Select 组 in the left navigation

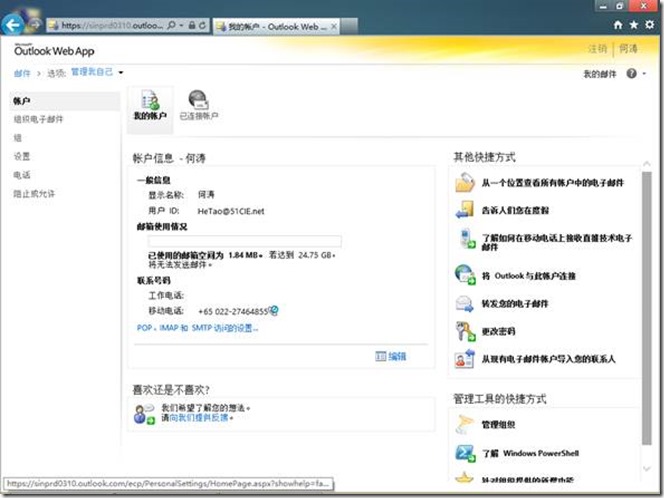[x=17, y=138]
